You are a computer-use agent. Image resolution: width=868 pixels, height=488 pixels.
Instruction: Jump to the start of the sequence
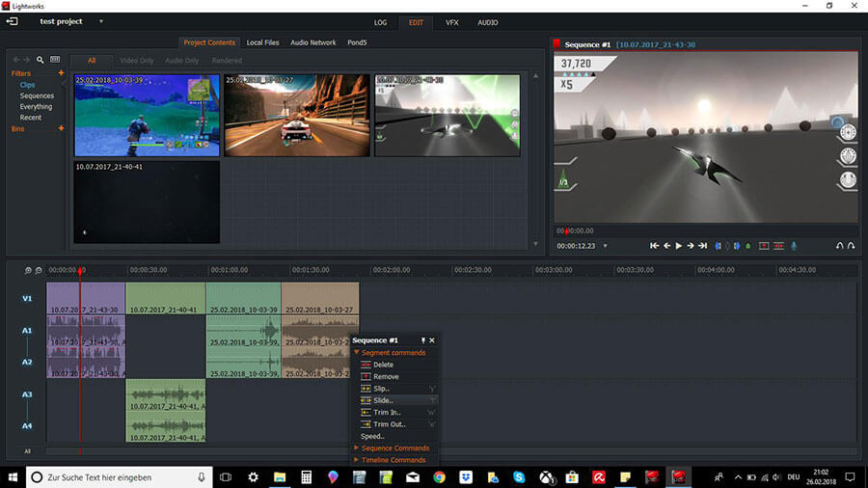coord(654,246)
